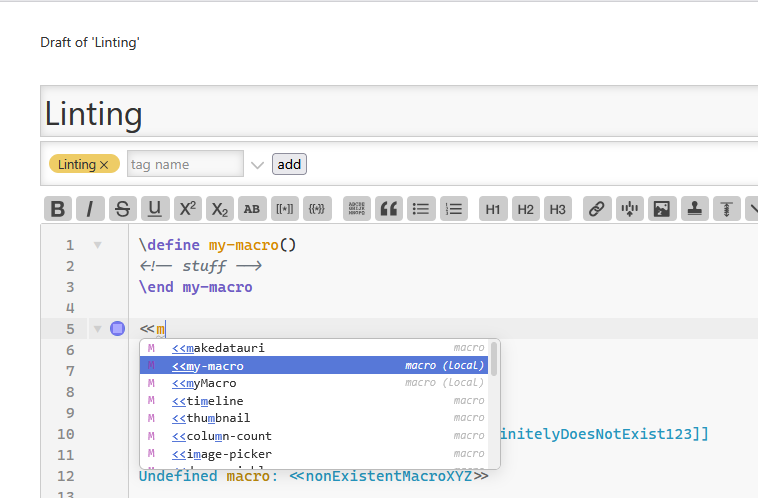758x498 pixels.
Task: Open the tag name dropdown arrow
Action: [257, 164]
